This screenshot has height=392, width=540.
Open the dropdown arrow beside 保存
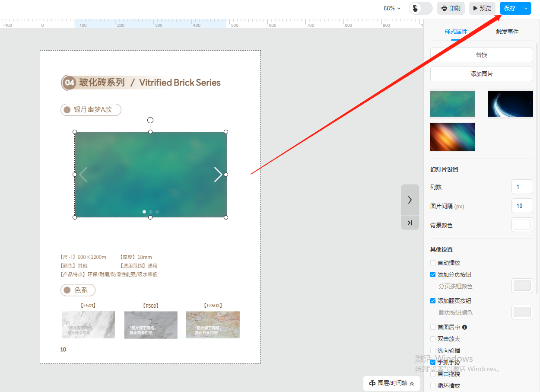[526, 8]
